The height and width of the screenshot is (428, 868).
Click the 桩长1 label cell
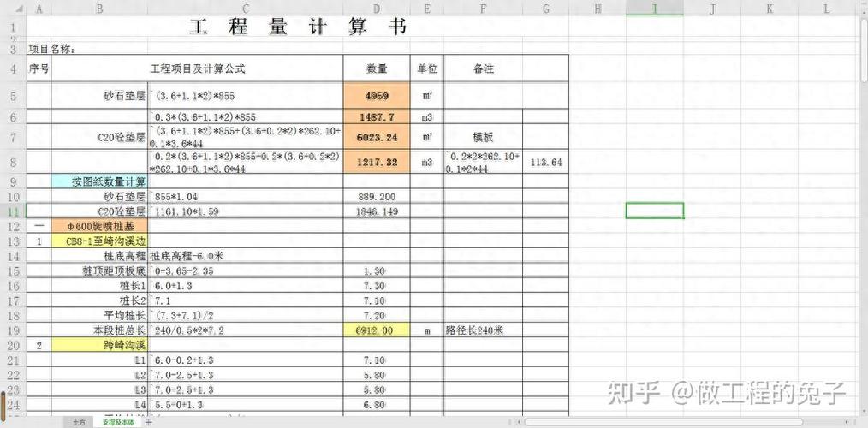click(99, 286)
